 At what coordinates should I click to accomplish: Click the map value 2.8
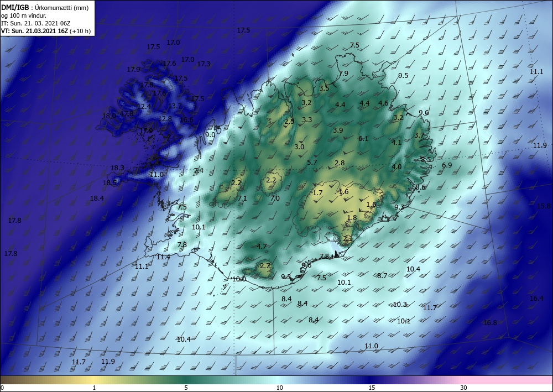click(340, 163)
